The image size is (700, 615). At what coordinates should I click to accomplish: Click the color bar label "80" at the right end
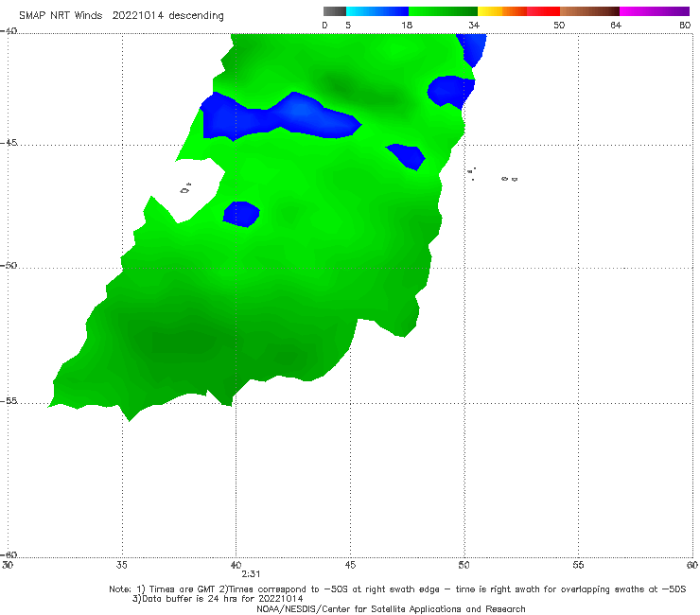(685, 25)
